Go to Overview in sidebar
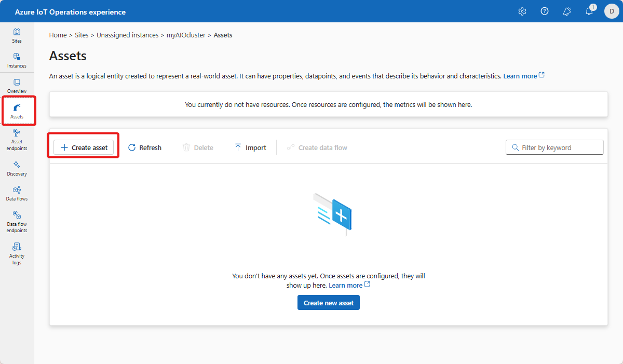Image resolution: width=623 pixels, height=364 pixels. [x=17, y=86]
